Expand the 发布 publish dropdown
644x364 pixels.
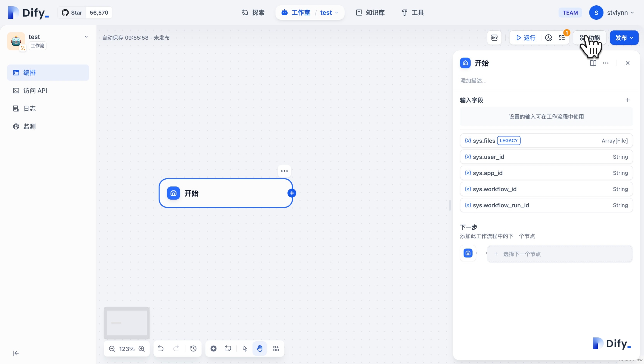(x=624, y=38)
